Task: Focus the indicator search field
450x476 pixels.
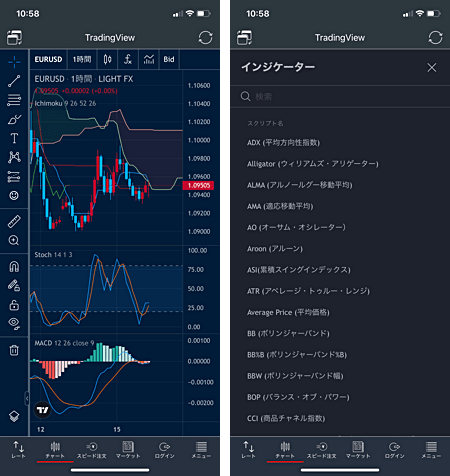Action: click(x=340, y=97)
